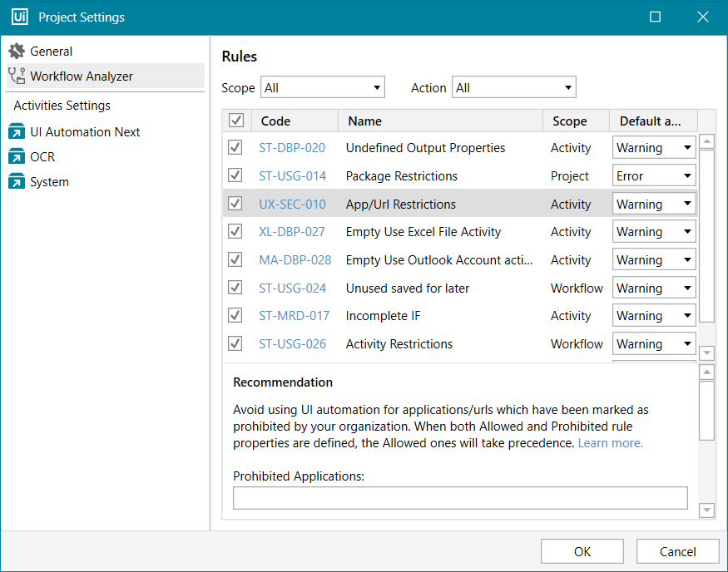Open action dropdown for Undefined Output Properties

point(654,147)
